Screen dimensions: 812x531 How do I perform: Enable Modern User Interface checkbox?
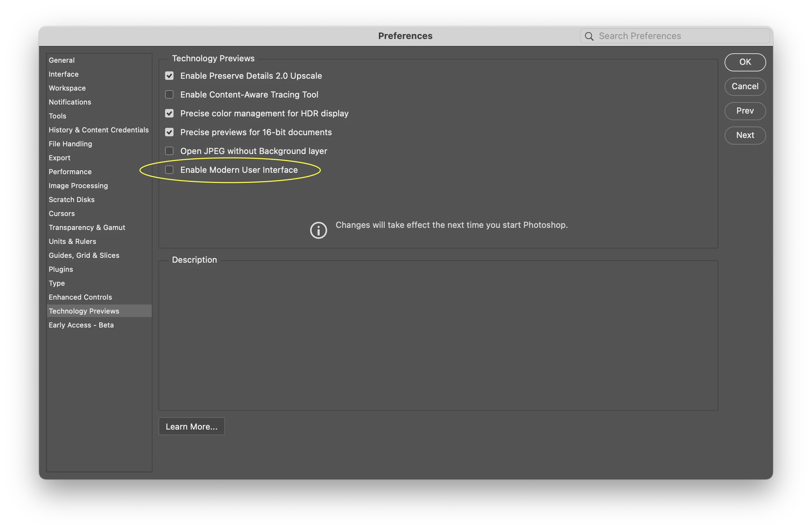pos(169,170)
